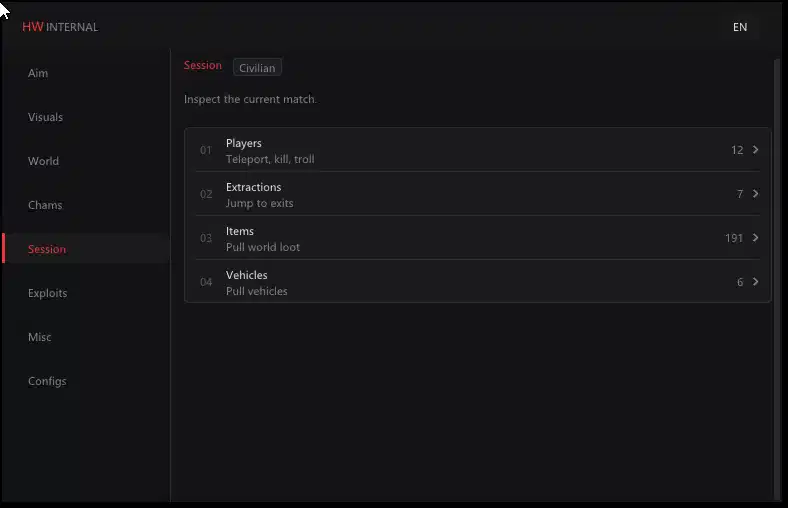Click the row number 04
This screenshot has width=788, height=508.
point(206,282)
